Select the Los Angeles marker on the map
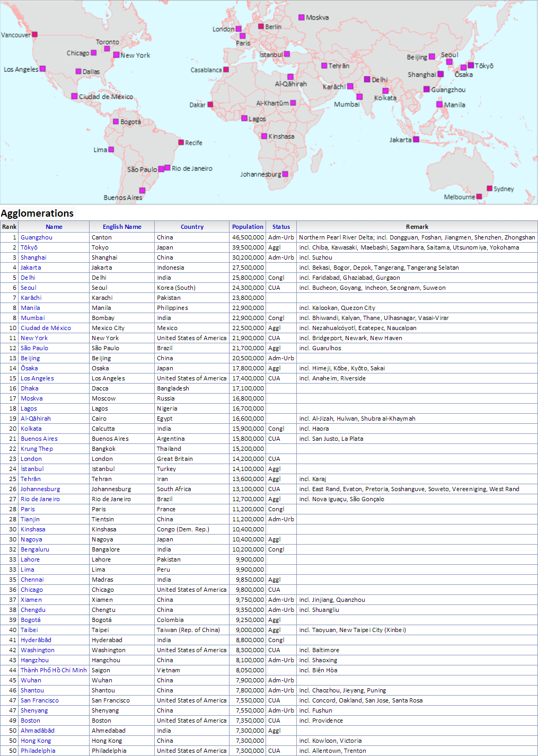Image resolution: width=538 pixels, height=756 pixels. tap(42, 69)
